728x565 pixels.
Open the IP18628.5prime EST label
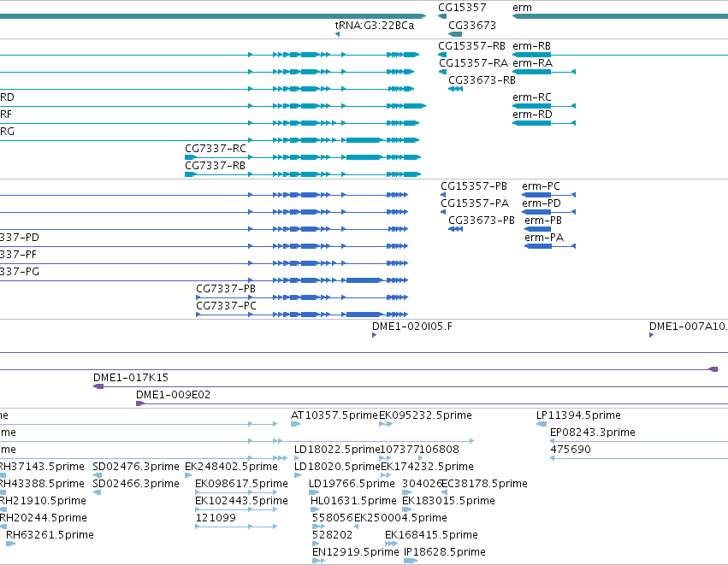(x=445, y=552)
